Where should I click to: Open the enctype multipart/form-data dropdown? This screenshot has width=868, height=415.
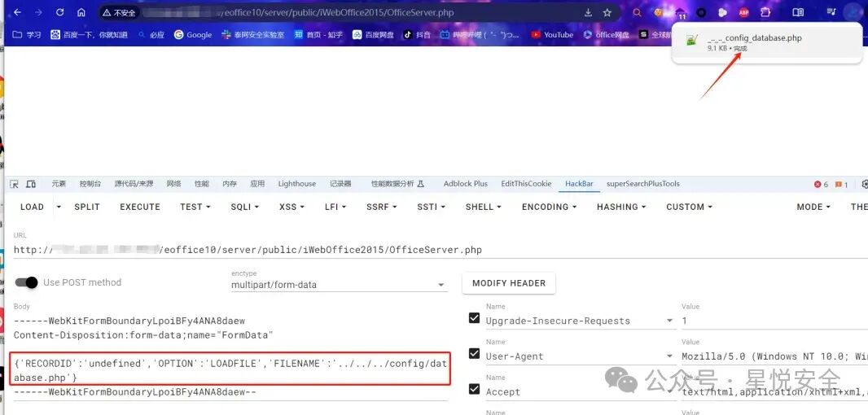339,285
